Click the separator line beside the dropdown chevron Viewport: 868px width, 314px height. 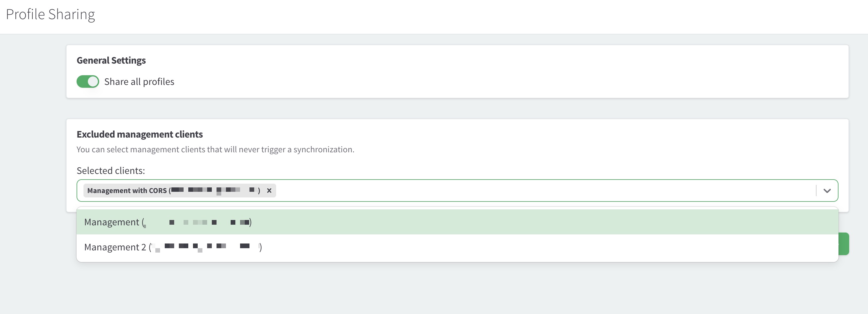(x=816, y=191)
